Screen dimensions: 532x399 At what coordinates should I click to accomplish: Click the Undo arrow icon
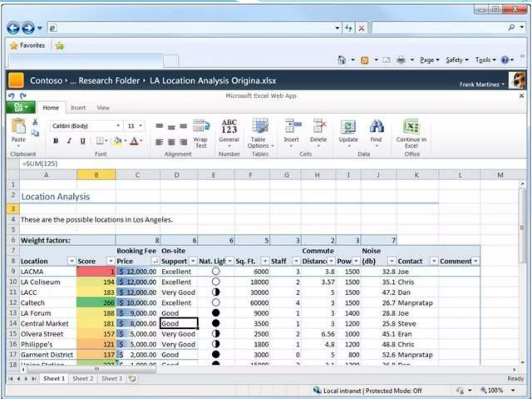pyautogui.click(x=11, y=96)
